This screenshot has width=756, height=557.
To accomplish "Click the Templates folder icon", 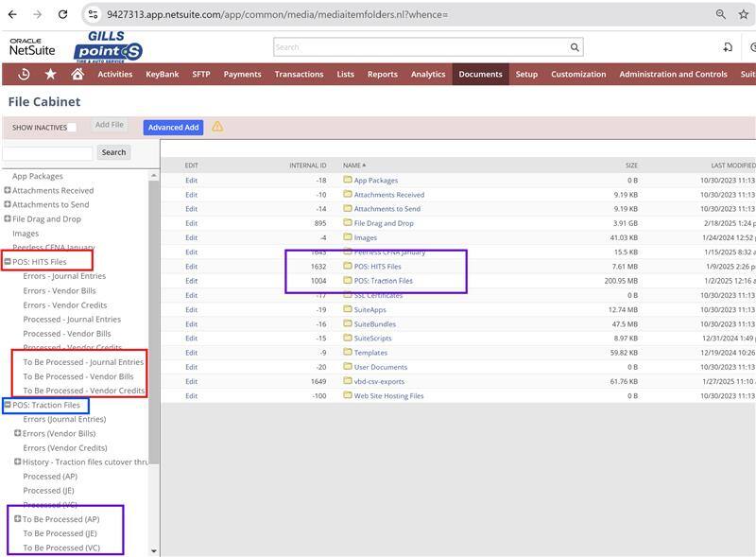I will pos(348,352).
